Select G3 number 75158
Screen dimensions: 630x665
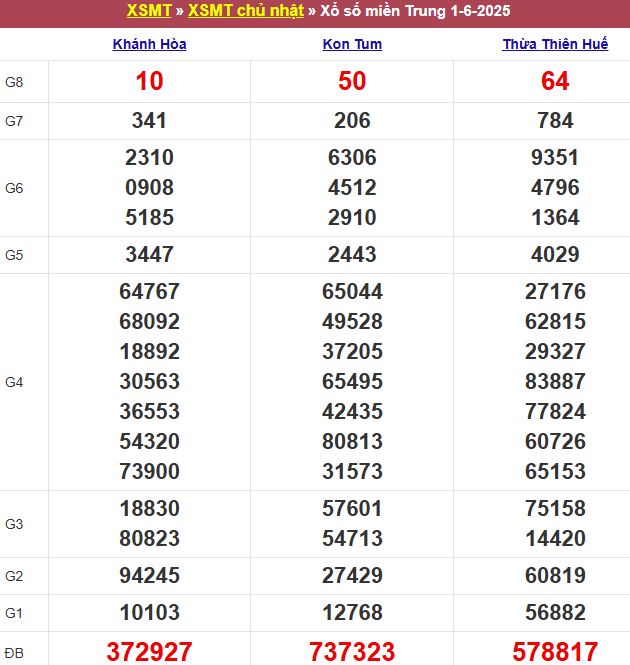pyautogui.click(x=555, y=509)
